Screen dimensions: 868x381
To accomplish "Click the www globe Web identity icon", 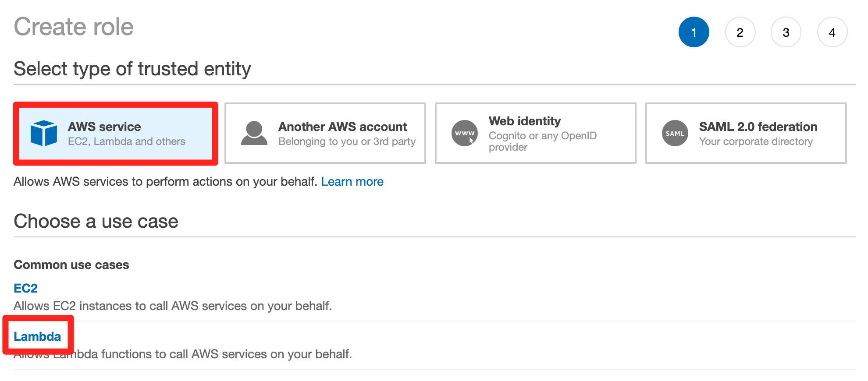I will tap(465, 133).
